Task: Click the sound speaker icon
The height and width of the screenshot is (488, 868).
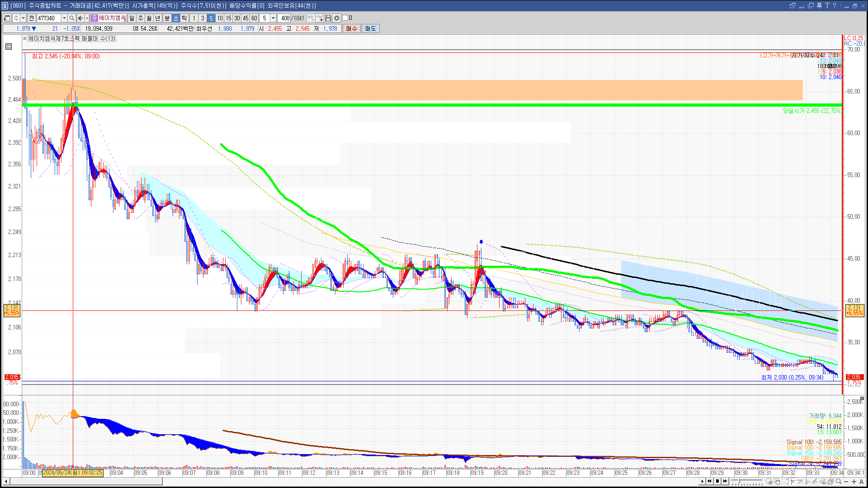Action: point(80,18)
